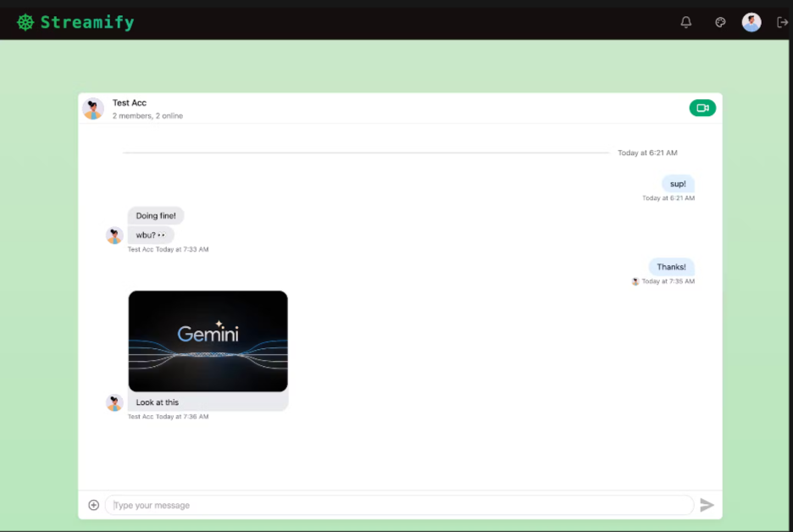Start a video call with Test Acc
The width and height of the screenshot is (793, 532).
click(701, 108)
